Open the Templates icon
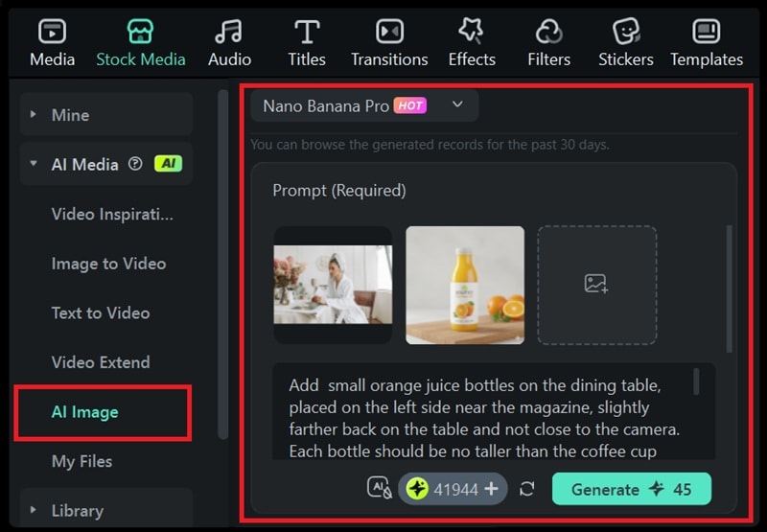Screen dimensions: 767x532 click(x=706, y=32)
